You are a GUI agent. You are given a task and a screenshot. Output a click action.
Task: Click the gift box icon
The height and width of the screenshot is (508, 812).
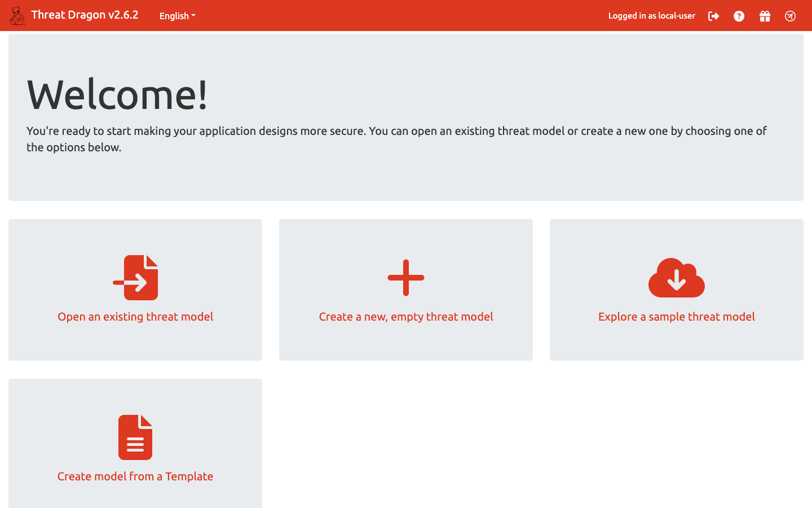pyautogui.click(x=765, y=16)
